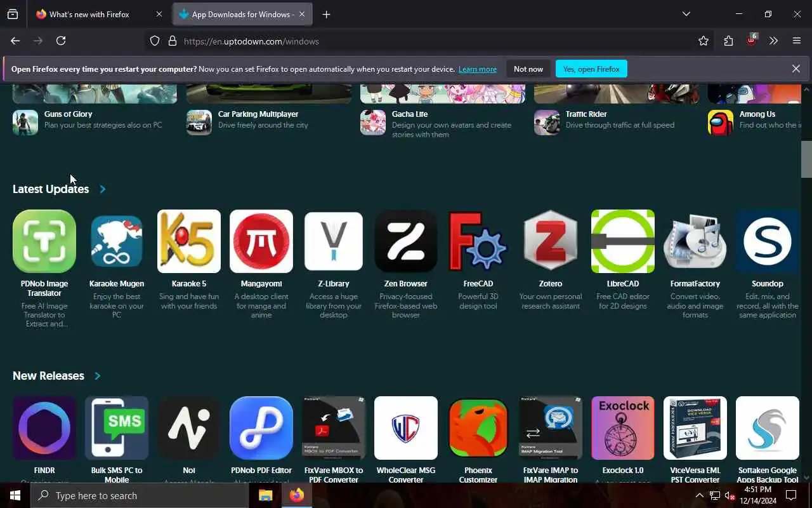Image resolution: width=812 pixels, height=508 pixels.
Task: Expand New Releases section arrow
Action: 98,376
